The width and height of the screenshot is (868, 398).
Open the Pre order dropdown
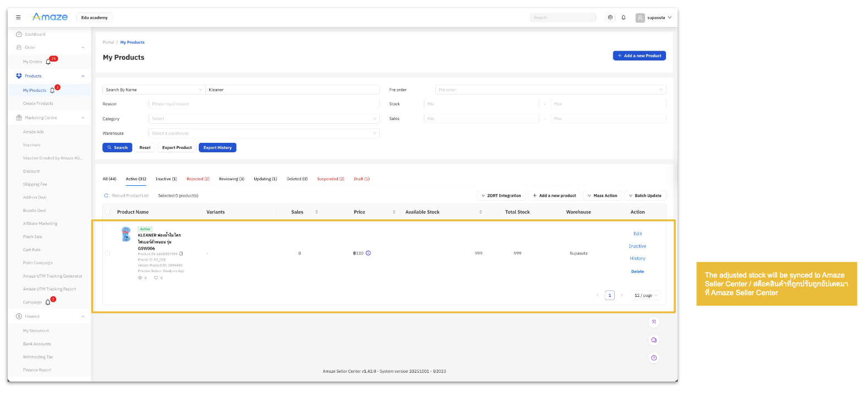point(550,90)
